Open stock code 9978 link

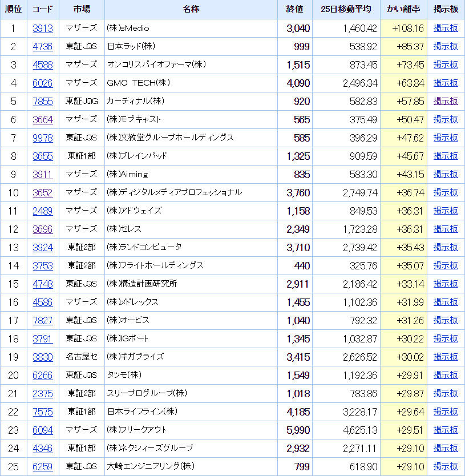point(43,138)
